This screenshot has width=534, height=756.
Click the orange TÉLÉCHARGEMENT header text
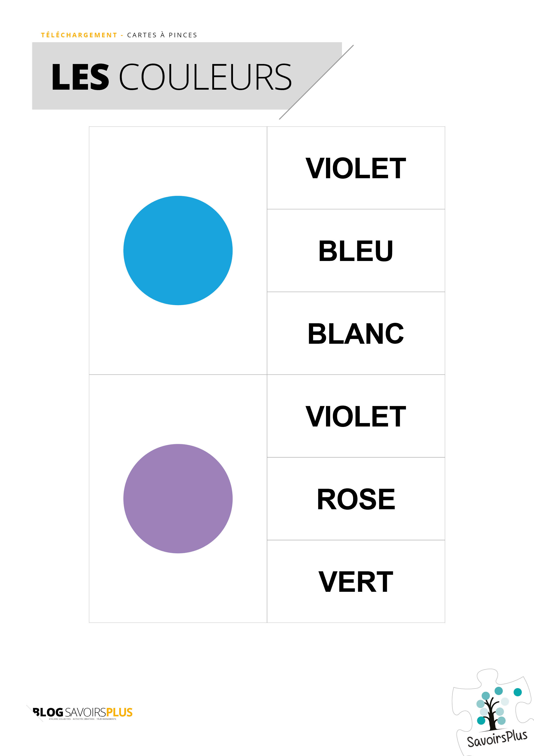point(79,35)
